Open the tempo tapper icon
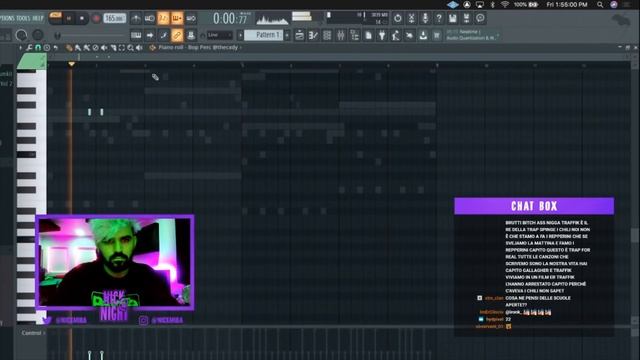640x360 pixels. 396,36
